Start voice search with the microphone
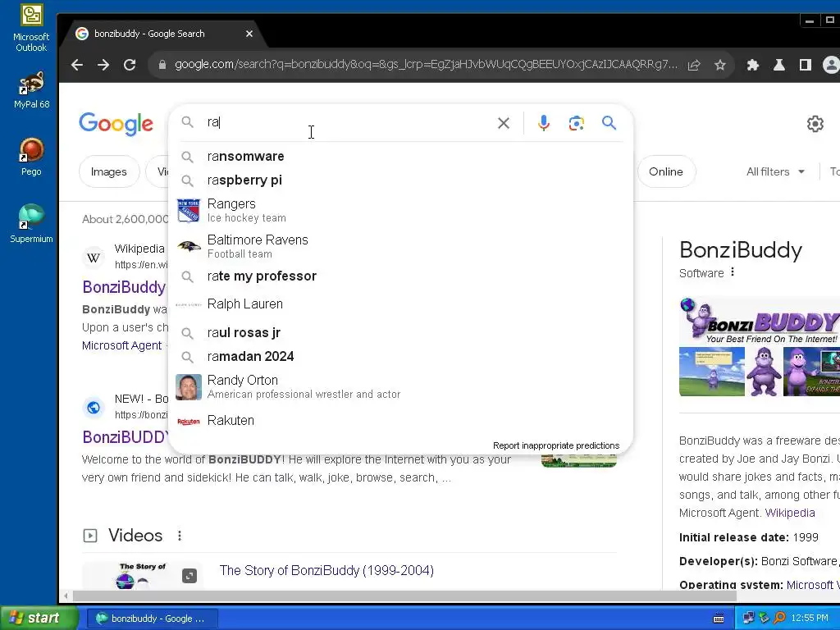Screen dimensions: 840x630 tap(544, 123)
